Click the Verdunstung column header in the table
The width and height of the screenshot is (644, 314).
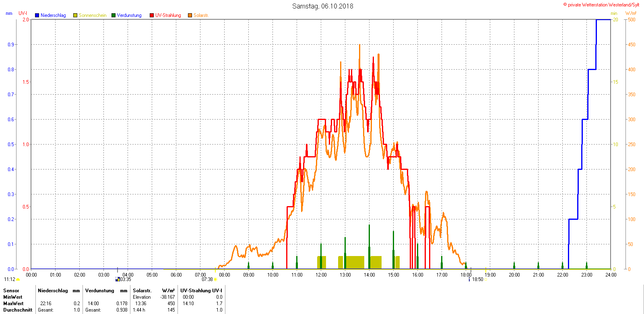tap(100, 291)
